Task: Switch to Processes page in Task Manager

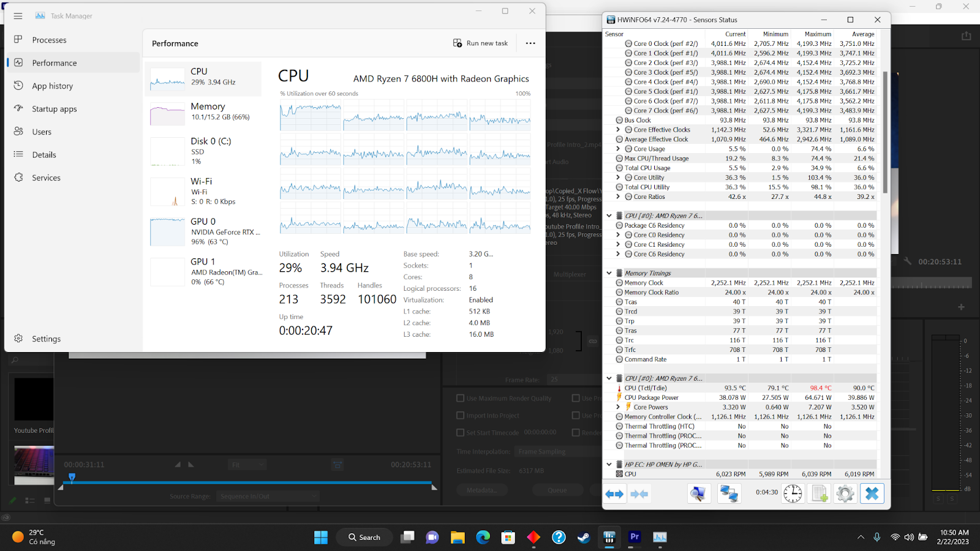Action: coord(72,40)
